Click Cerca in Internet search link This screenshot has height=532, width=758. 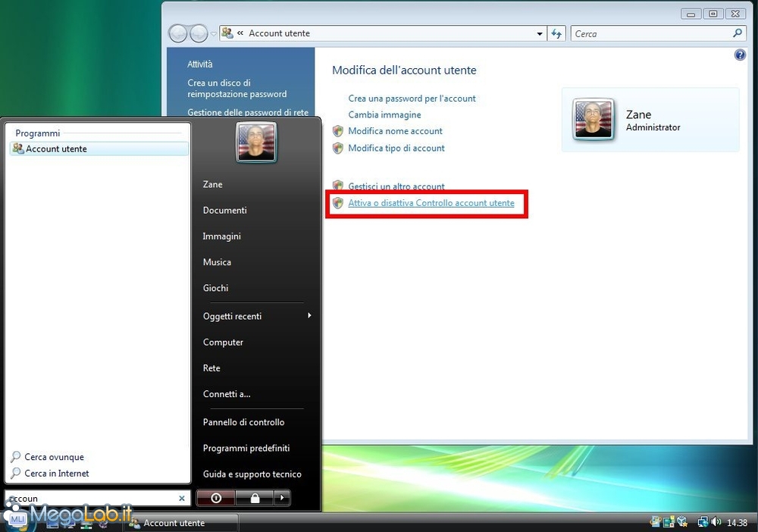[50, 473]
